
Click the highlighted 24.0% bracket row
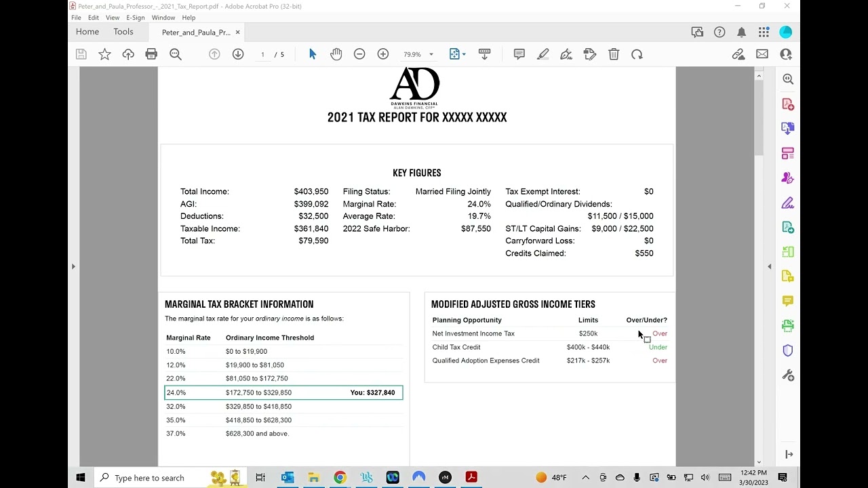283,392
